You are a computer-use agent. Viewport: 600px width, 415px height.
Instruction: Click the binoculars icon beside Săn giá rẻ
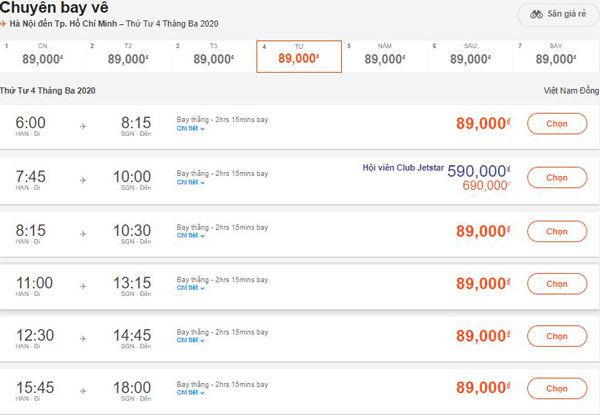(536, 15)
